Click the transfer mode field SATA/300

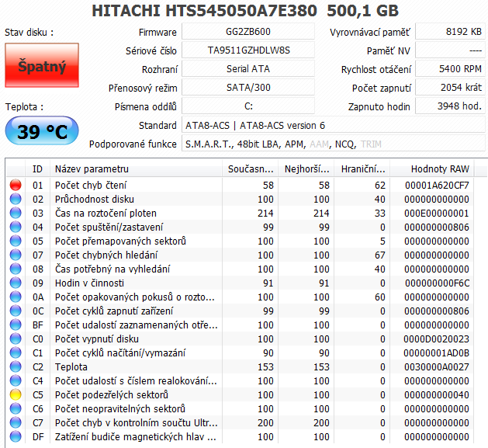tap(248, 88)
